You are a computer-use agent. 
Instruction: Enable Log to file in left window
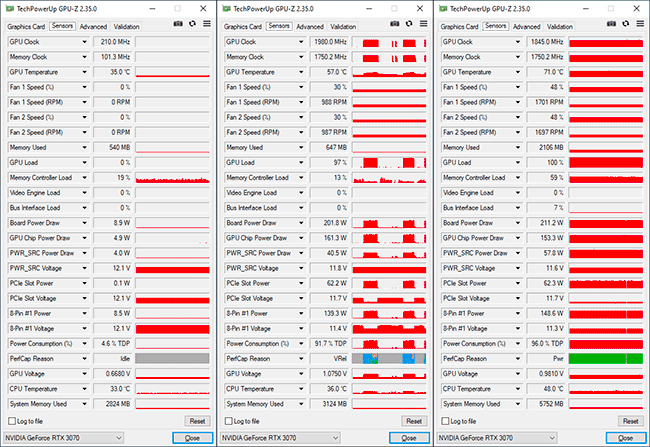pyautogui.click(x=13, y=421)
